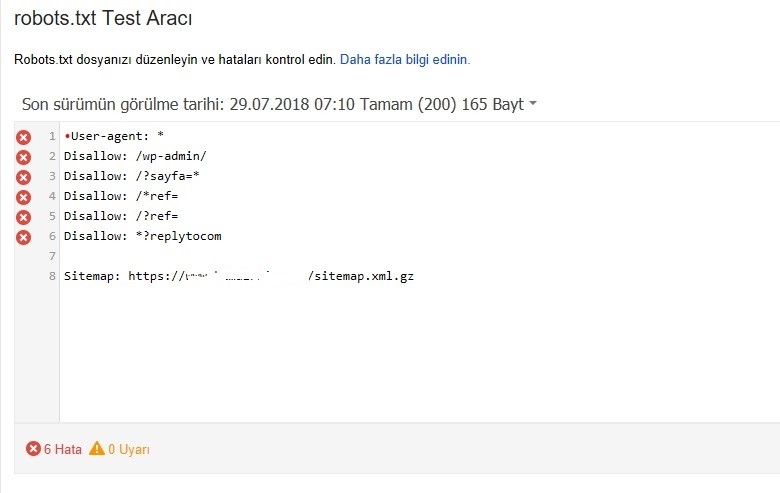Open the version dropdown arrow after 165 Bayt
Screen dimensions: 780x493
point(533,103)
